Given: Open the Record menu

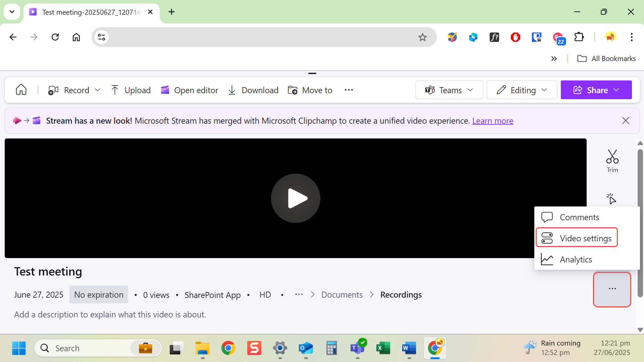Looking at the screenshot, I should (74, 90).
